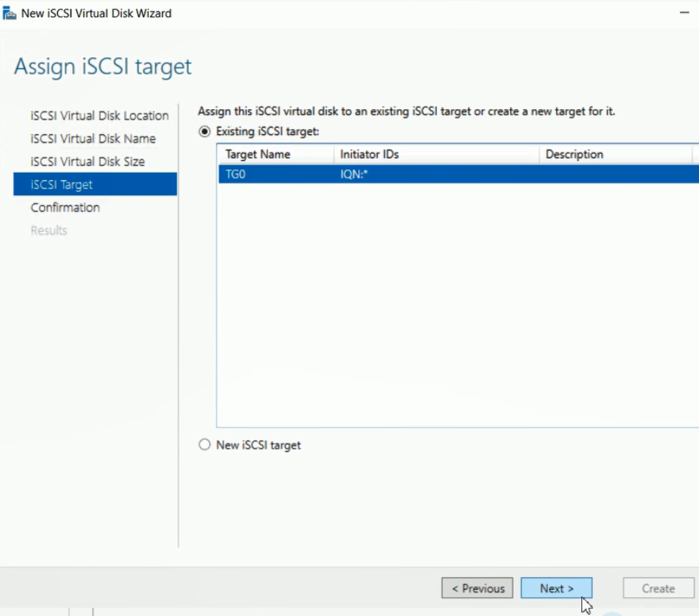Select the New iSCSI target radio button
The image size is (699, 616).
(x=204, y=445)
